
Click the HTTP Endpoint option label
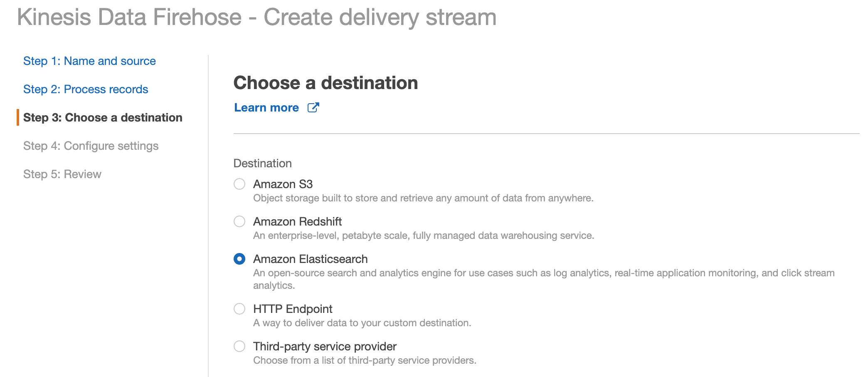tap(293, 309)
